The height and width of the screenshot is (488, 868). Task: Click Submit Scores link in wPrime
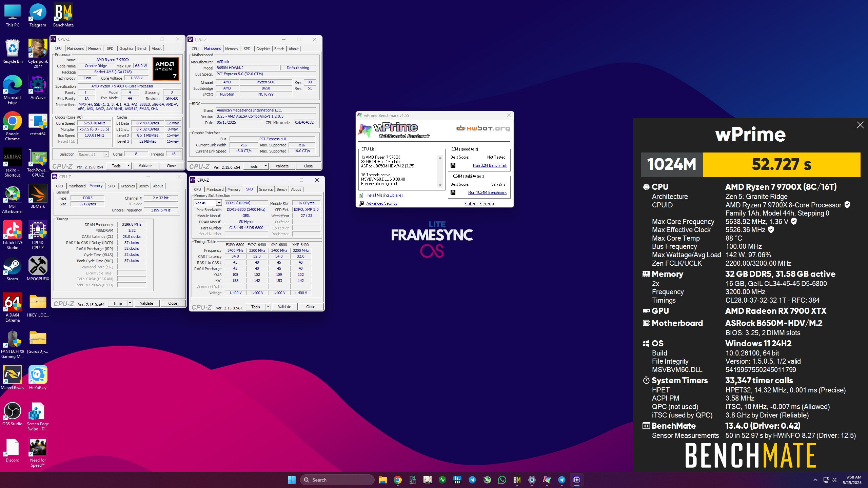point(479,204)
